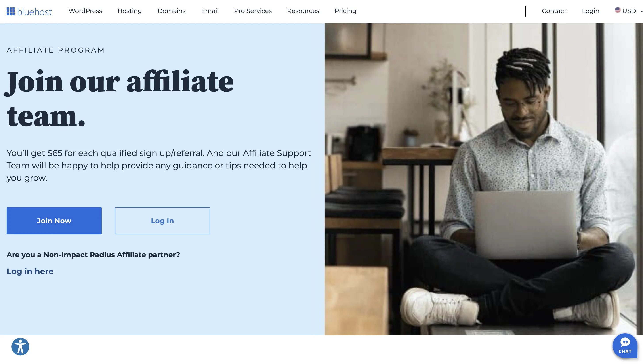
Task: Open the Contact link
Action: (x=554, y=11)
